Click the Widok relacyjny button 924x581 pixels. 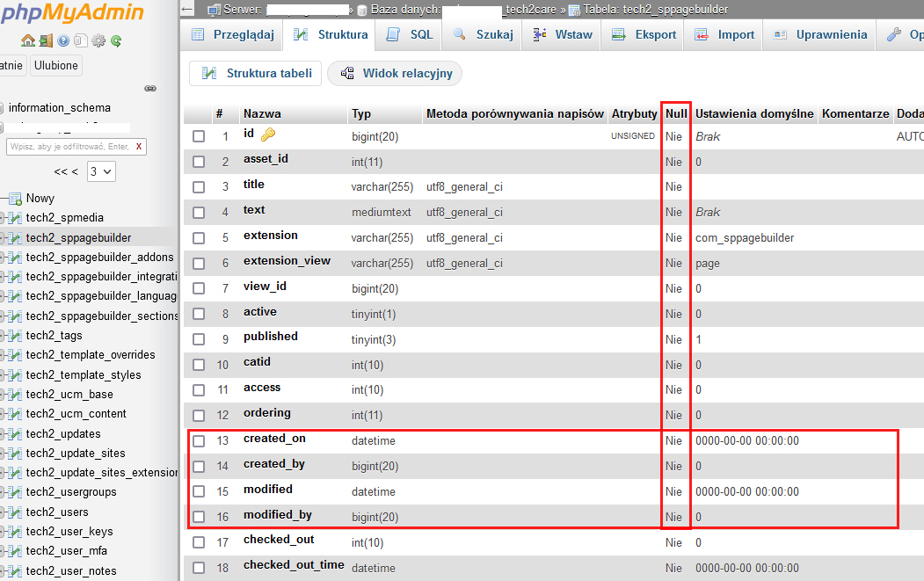(396, 74)
